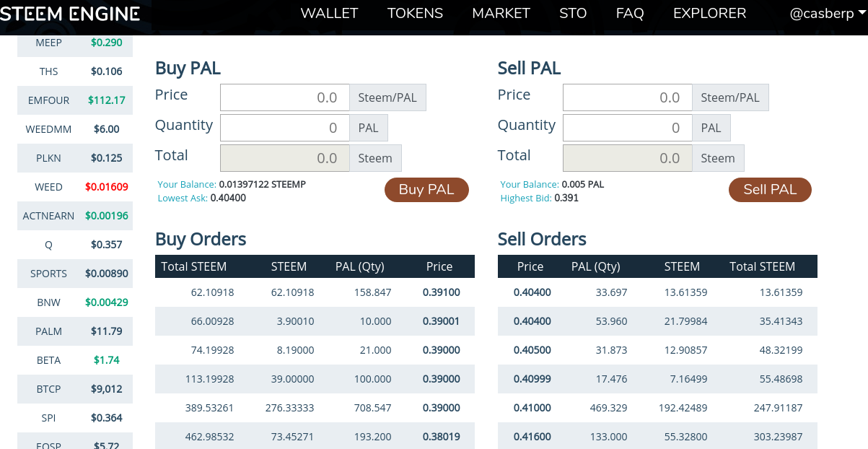The width and height of the screenshot is (868, 449).
Task: Click Buy Orders Price column header
Action: (x=439, y=266)
